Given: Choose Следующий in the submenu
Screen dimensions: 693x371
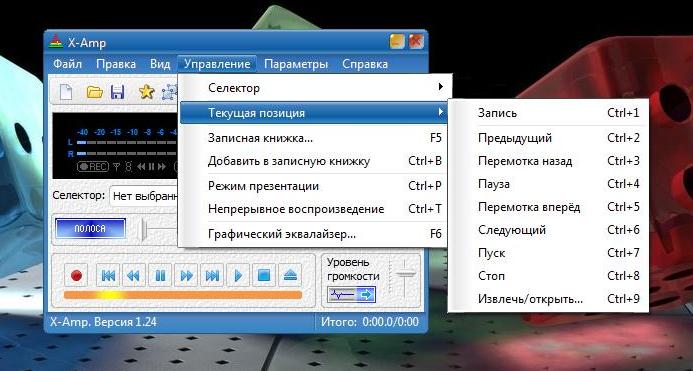Looking at the screenshot, I should 548,230.
